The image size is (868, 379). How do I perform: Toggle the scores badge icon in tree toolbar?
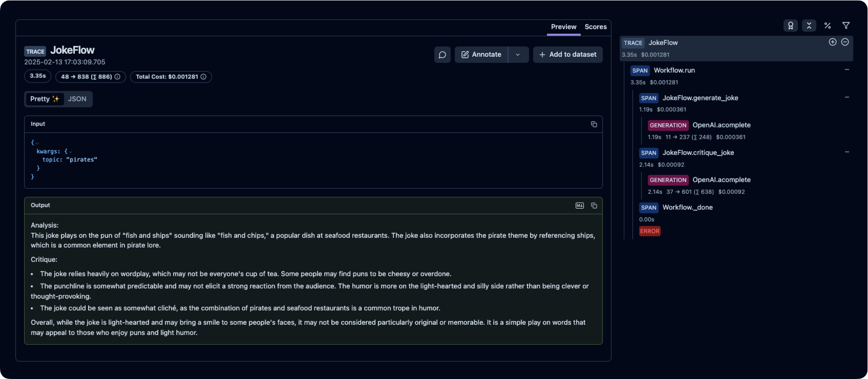791,26
